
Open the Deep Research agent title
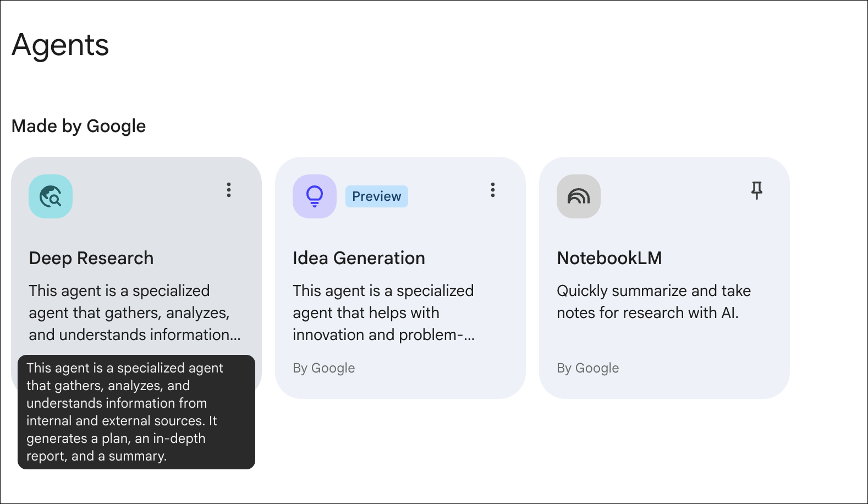(x=91, y=258)
